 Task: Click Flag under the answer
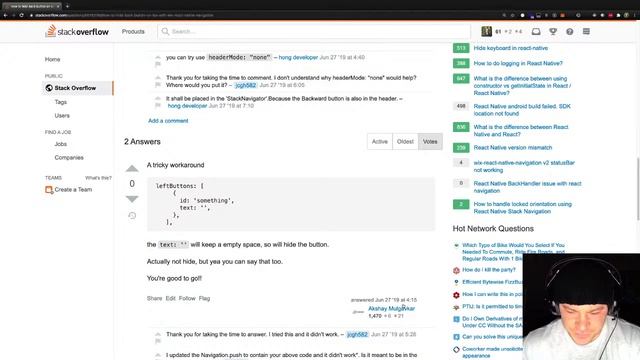click(x=204, y=298)
